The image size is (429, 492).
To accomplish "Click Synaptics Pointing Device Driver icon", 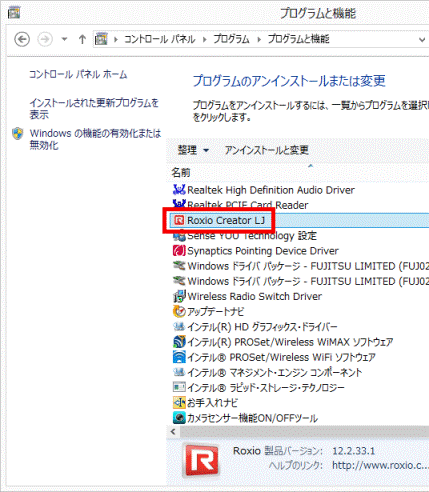I will [179, 250].
